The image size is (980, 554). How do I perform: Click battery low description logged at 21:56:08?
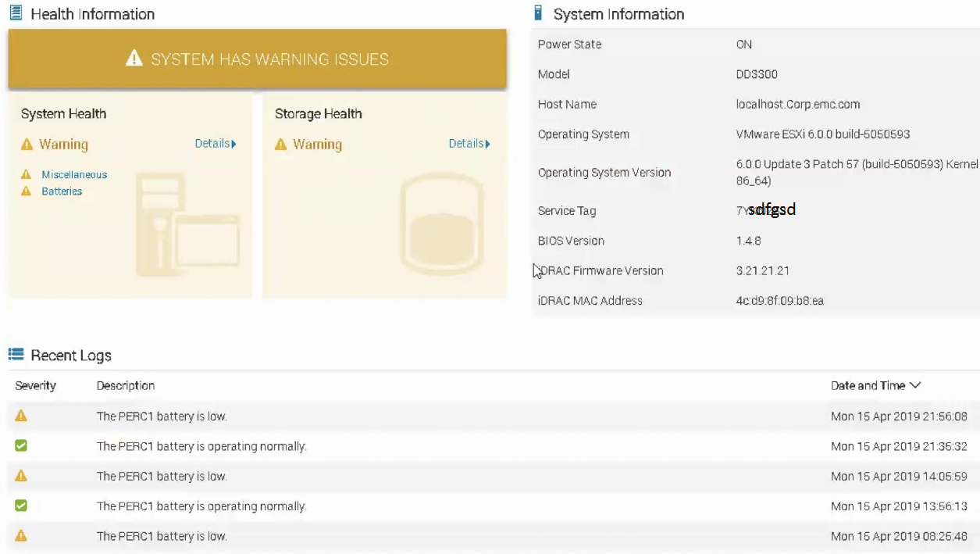162,416
